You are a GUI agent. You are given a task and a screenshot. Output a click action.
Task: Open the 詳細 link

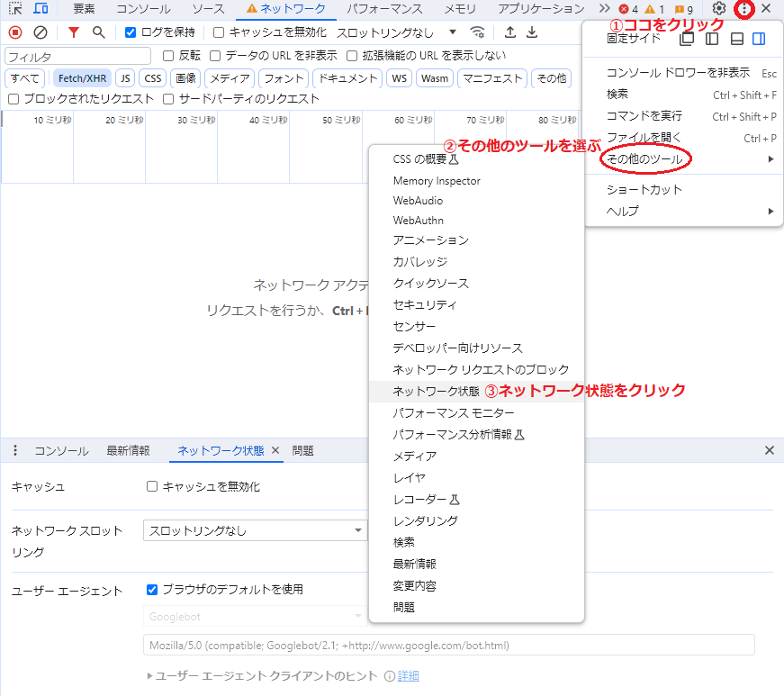[x=408, y=675]
